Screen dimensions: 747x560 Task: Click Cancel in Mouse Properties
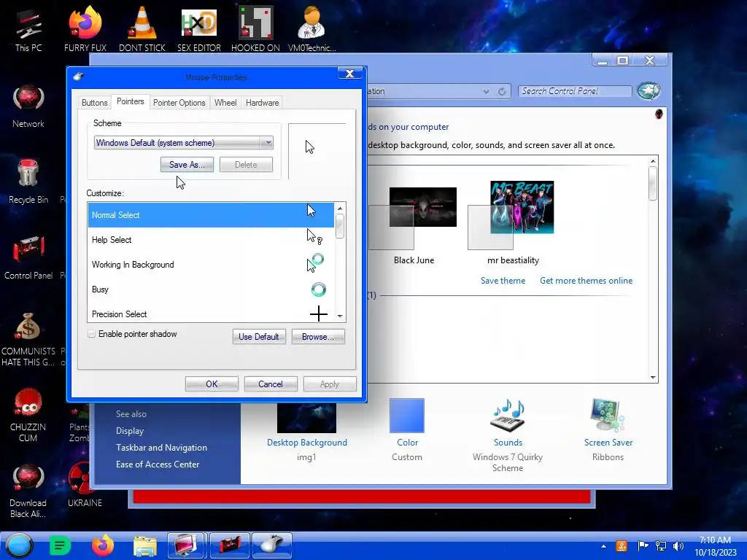tap(270, 384)
